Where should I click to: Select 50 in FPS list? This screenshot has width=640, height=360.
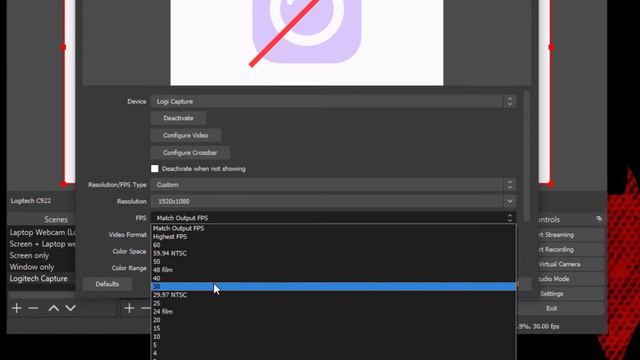click(333, 262)
